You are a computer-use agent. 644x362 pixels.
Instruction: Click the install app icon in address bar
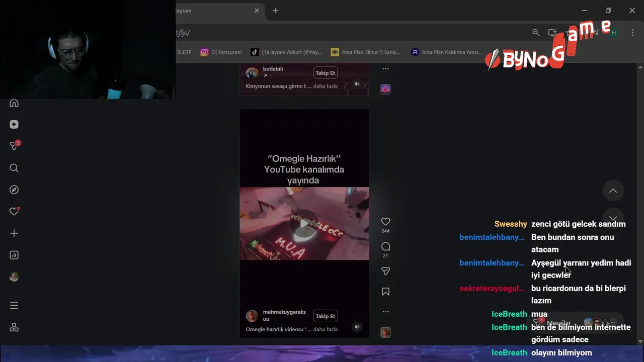click(552, 33)
